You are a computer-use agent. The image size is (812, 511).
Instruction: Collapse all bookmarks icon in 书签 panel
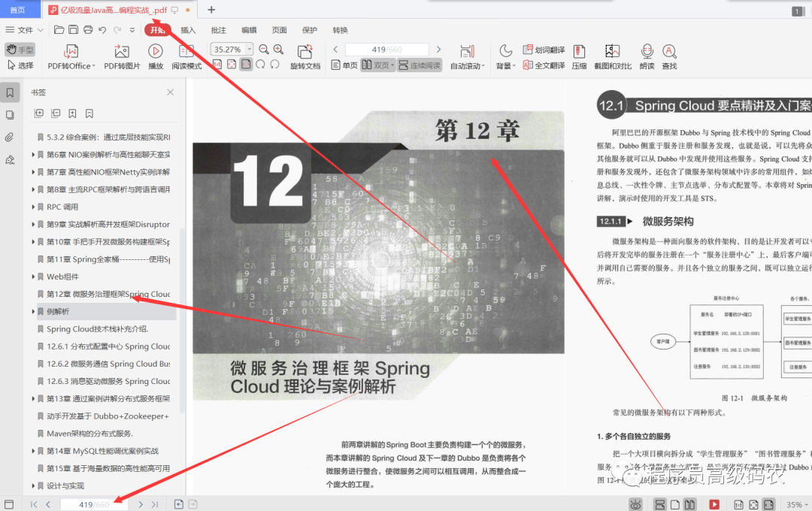[x=56, y=113]
